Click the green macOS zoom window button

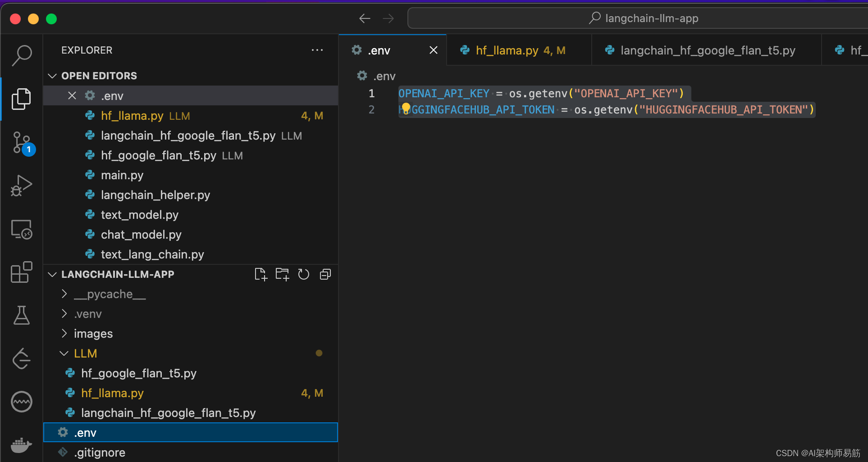(x=51, y=19)
